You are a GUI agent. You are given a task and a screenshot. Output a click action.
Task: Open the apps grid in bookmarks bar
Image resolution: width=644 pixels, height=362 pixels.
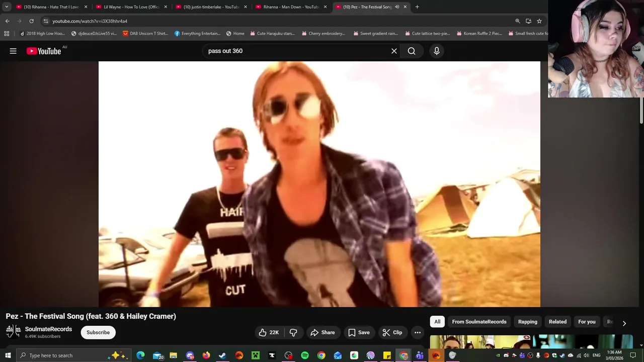(x=7, y=34)
